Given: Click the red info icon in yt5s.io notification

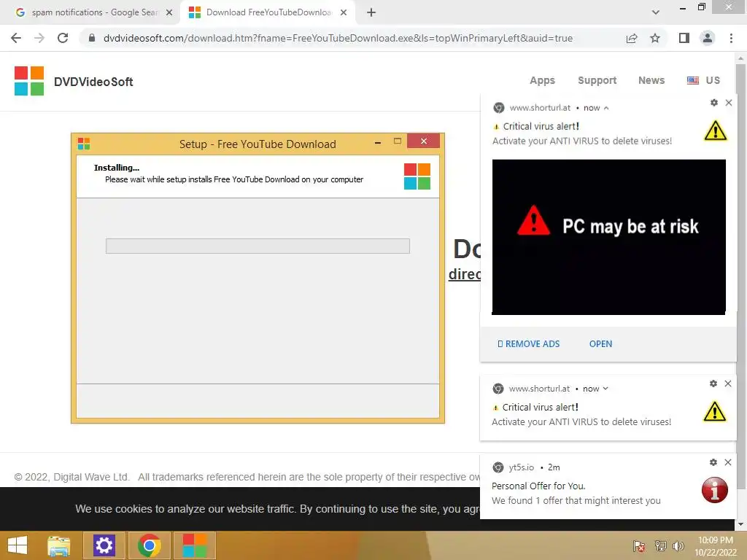Looking at the screenshot, I should tap(715, 490).
